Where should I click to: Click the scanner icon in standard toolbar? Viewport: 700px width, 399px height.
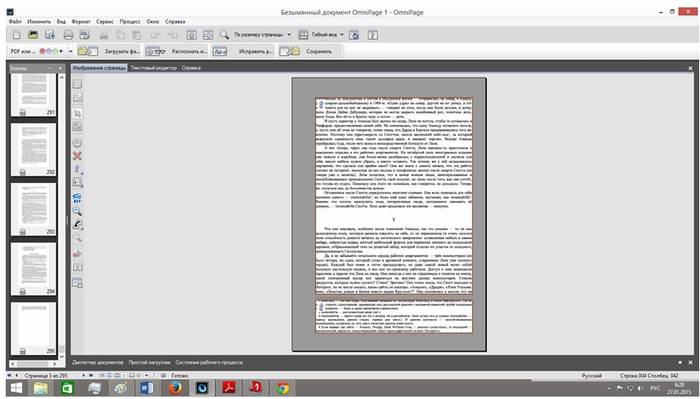(x=84, y=35)
